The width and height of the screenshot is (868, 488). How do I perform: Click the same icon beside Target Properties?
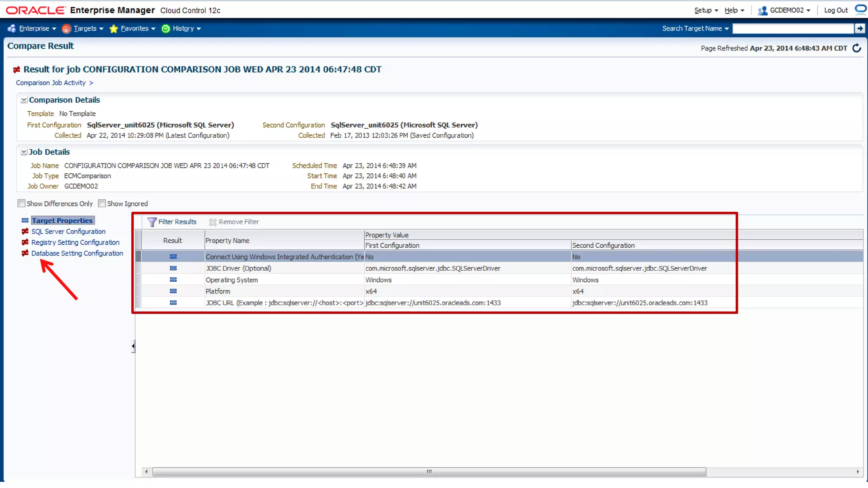[25, 220]
